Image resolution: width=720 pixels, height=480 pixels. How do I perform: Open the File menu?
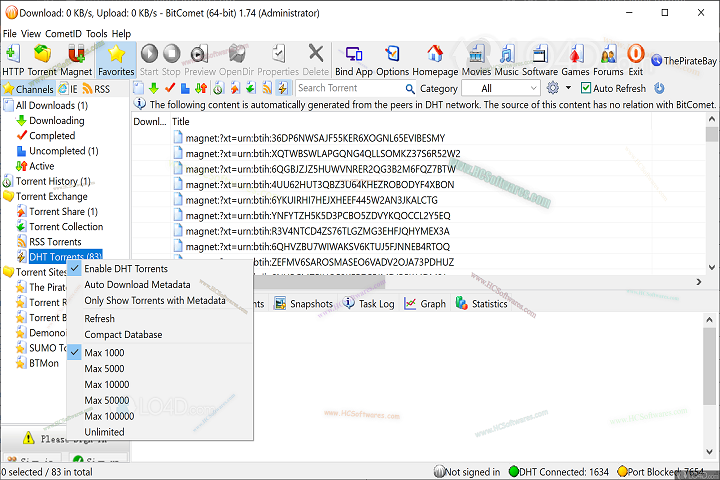[10, 34]
